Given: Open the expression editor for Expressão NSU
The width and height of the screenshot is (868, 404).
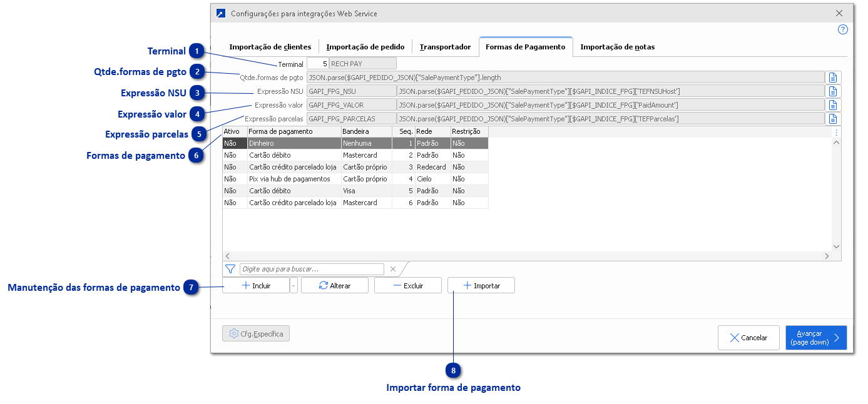Looking at the screenshot, I should tap(833, 91).
